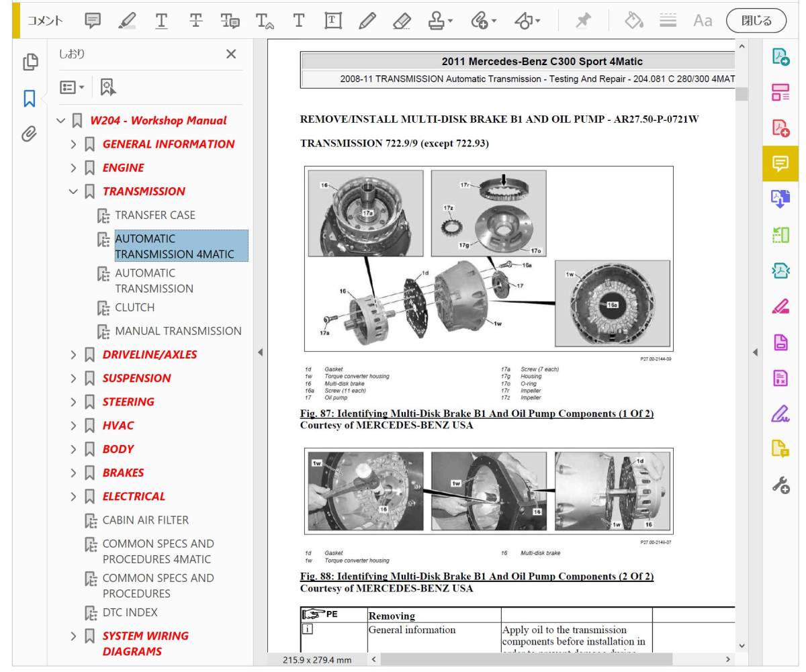Open the More Tools wrench icon

tap(780, 485)
